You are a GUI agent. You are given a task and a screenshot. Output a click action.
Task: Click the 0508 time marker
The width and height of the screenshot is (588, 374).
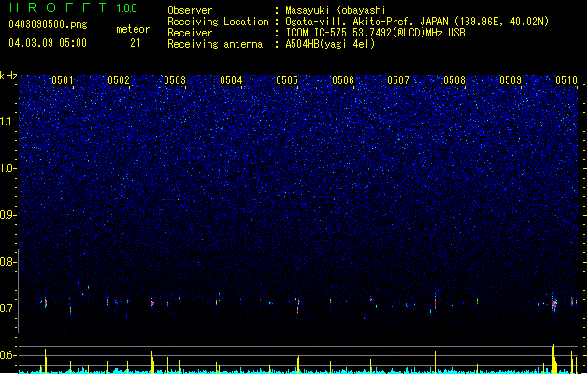tap(454, 79)
